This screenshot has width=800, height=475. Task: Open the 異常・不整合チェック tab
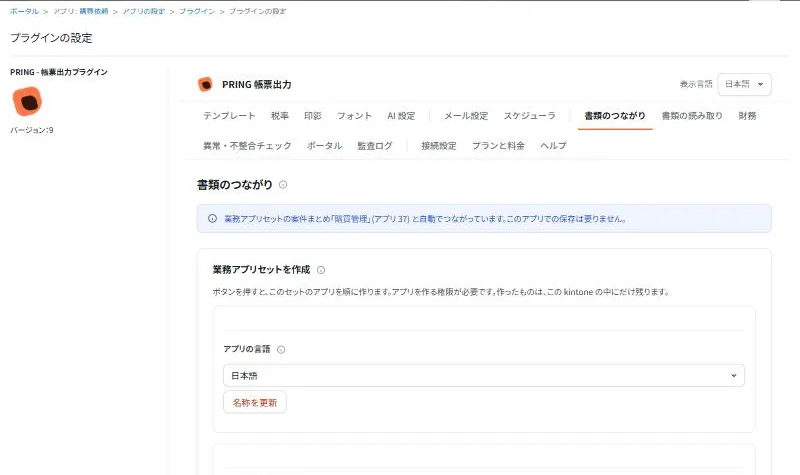(247, 145)
